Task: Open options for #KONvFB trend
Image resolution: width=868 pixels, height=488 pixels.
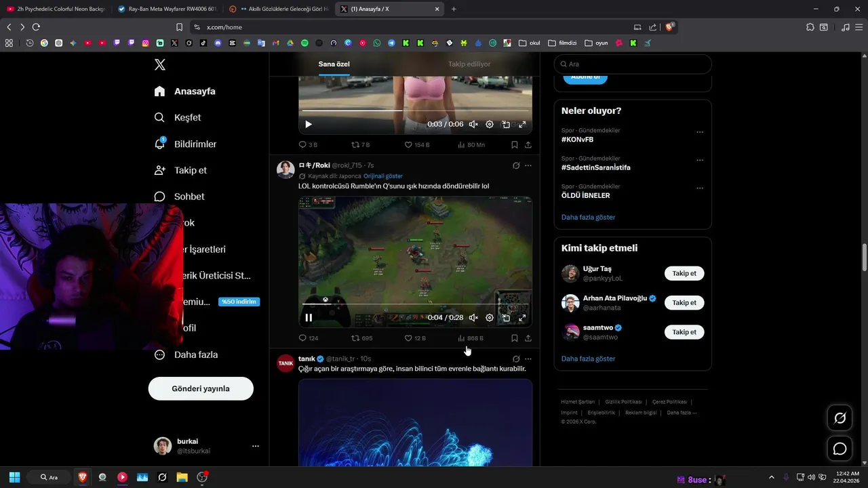Action: click(x=700, y=132)
